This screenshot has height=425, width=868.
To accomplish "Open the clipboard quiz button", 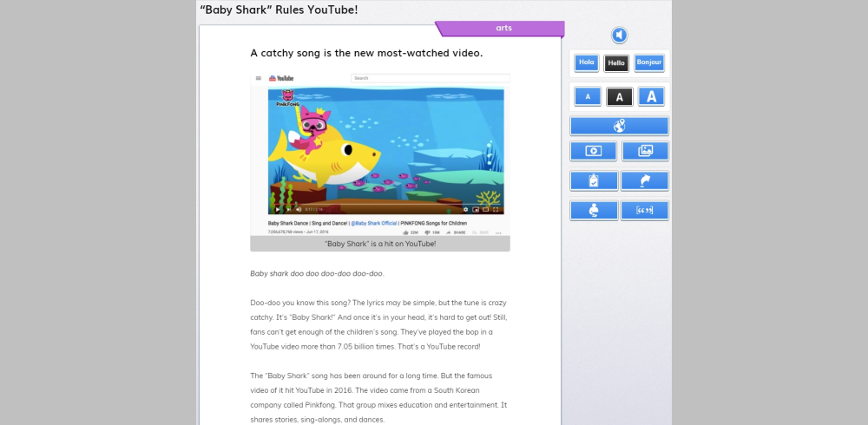I will (594, 180).
